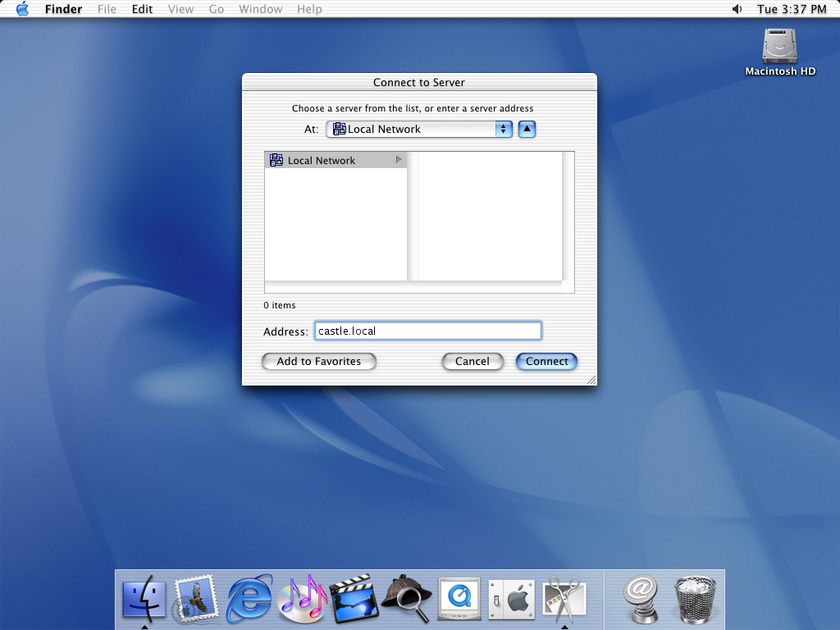Image resolution: width=840 pixels, height=630 pixels.
Task: Open the Apple menu
Action: pyautogui.click(x=22, y=9)
